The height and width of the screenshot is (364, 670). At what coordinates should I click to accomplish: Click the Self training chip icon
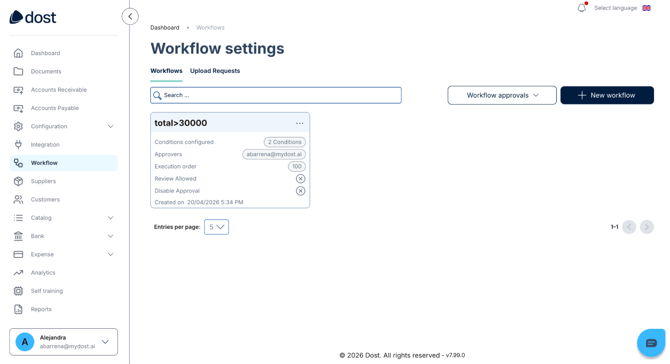18,291
